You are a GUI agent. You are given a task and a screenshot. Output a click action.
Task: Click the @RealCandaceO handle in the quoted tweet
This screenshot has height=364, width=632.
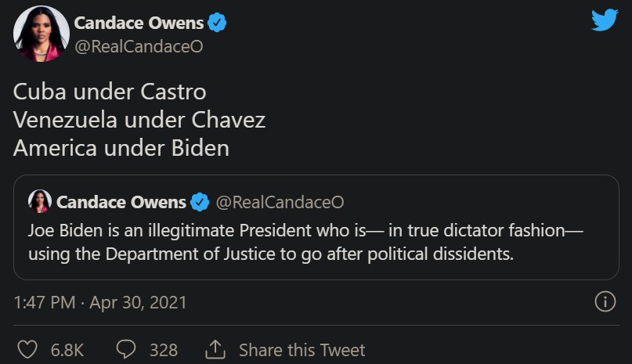280,203
